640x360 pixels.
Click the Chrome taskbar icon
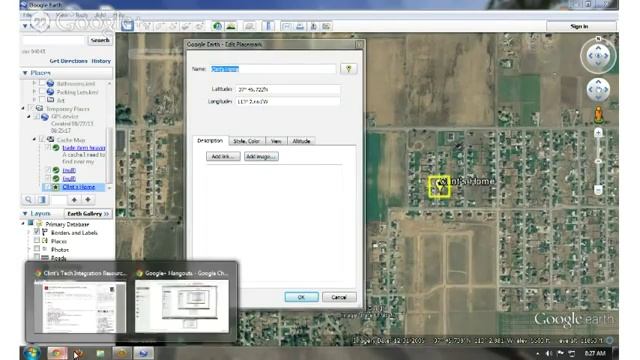[x=57, y=353]
